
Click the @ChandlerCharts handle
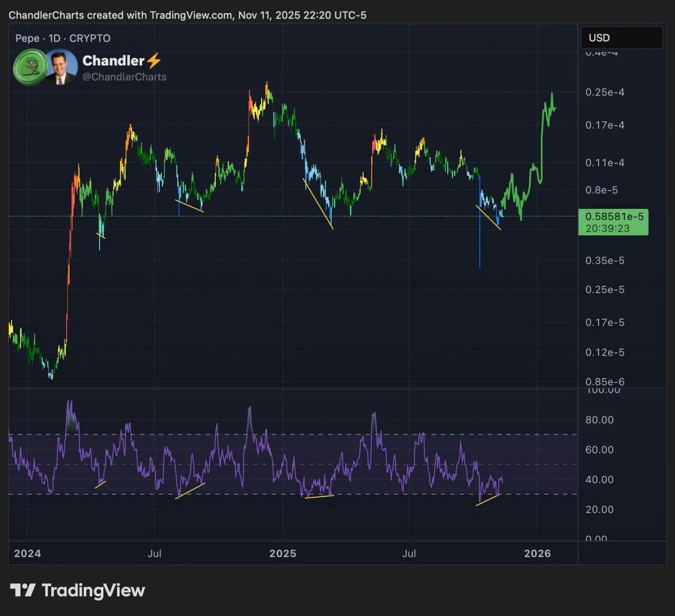pos(124,77)
